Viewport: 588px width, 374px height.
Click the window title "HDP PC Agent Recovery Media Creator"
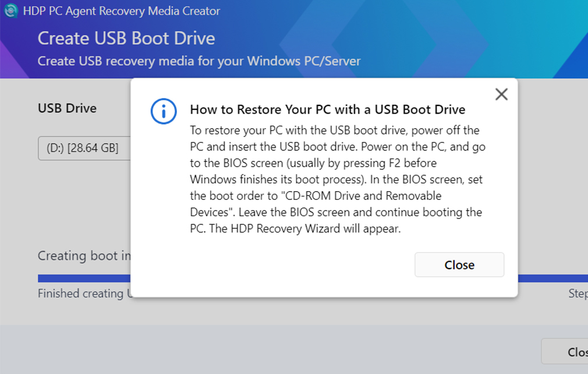point(121,11)
